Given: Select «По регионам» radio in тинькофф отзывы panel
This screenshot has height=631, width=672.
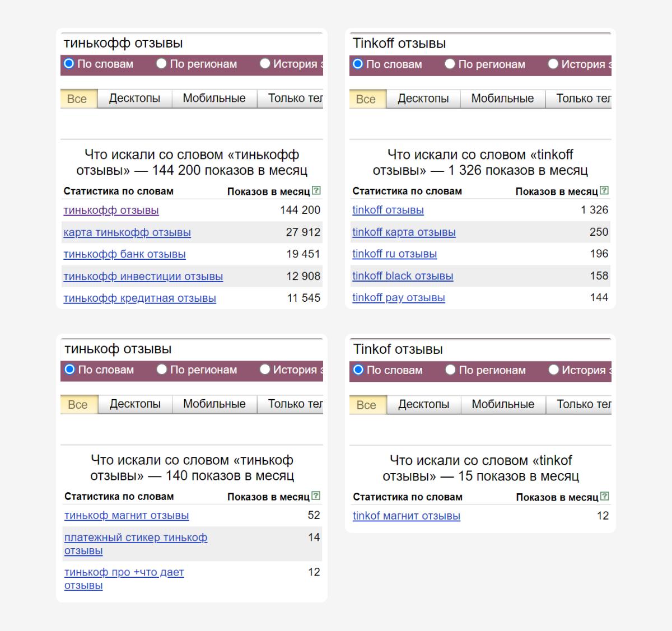Looking at the screenshot, I should 161,64.
